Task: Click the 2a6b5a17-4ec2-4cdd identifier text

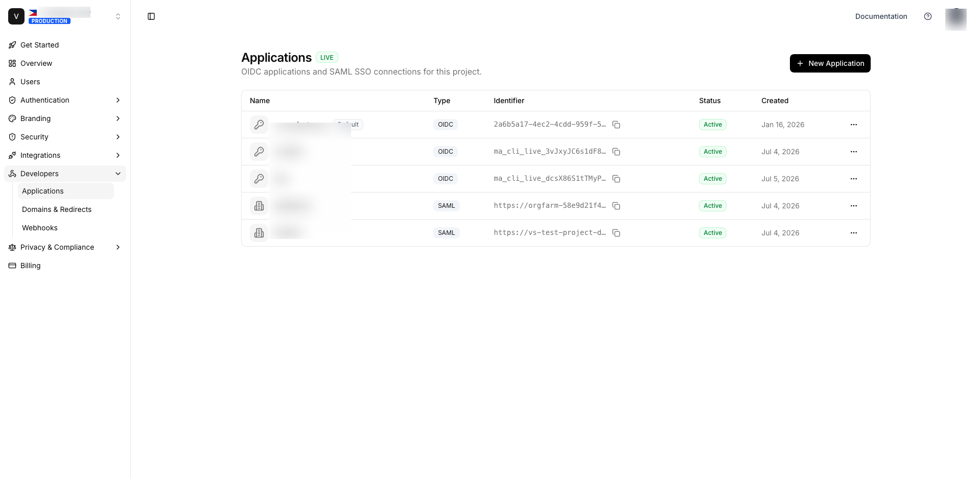Action: click(x=550, y=125)
